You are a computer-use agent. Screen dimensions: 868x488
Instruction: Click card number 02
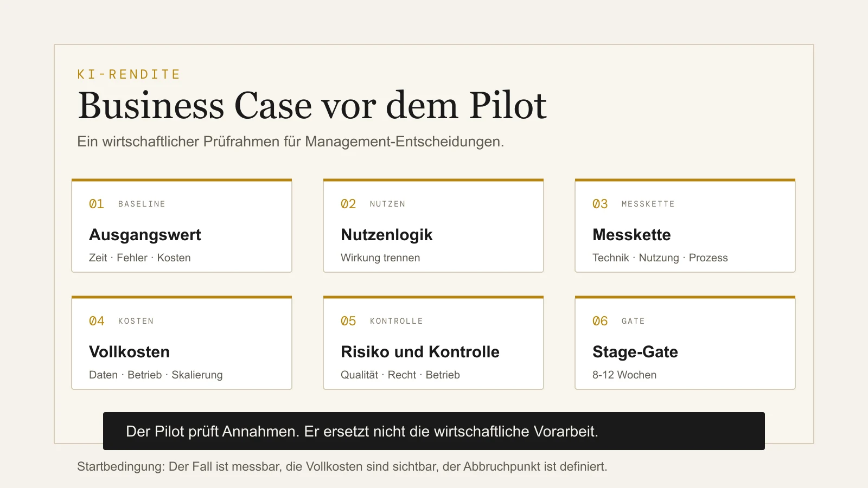coord(348,204)
